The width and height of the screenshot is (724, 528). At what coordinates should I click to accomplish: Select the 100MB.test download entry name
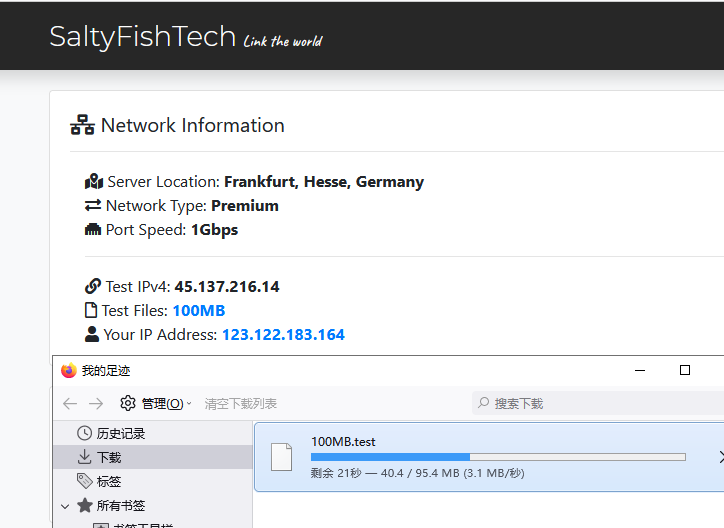(x=343, y=442)
